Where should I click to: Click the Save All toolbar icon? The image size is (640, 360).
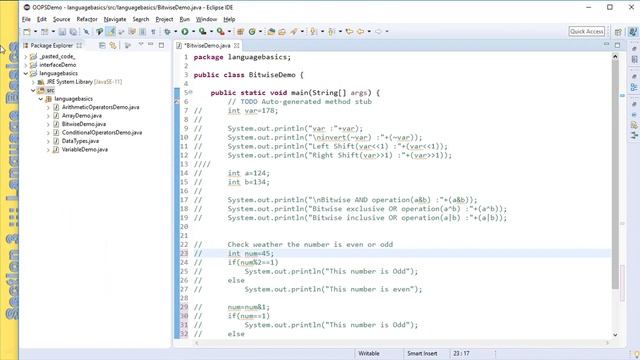point(73,31)
